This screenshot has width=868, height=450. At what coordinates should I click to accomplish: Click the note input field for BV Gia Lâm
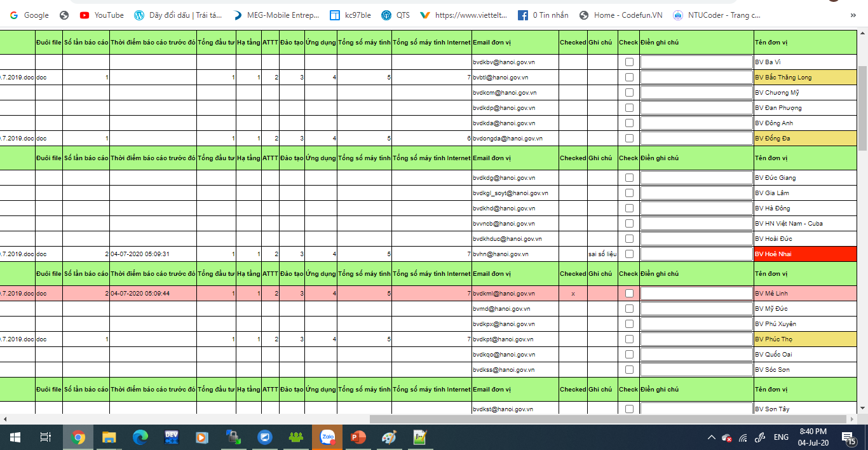click(x=696, y=193)
